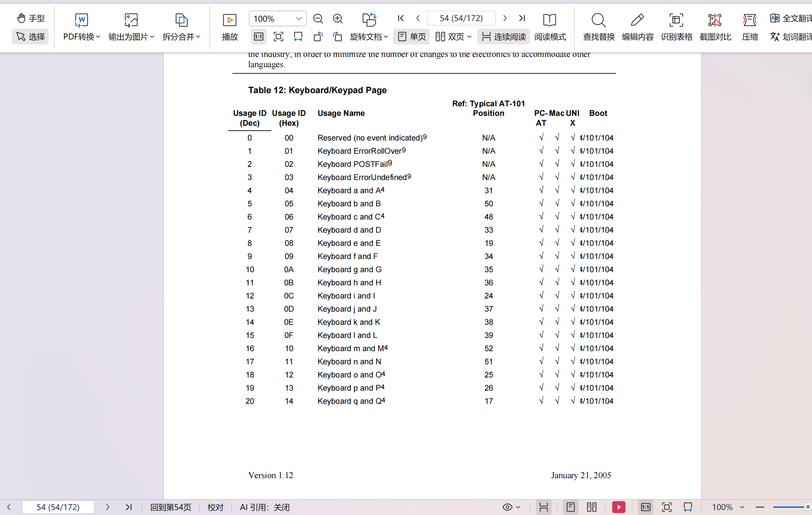Click the red play button in status bar

(619, 507)
